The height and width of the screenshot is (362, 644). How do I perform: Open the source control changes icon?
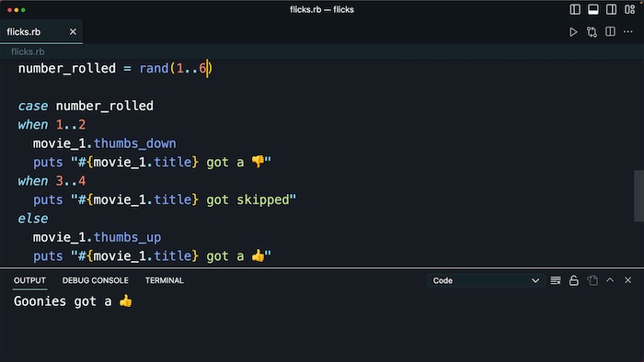(x=592, y=32)
